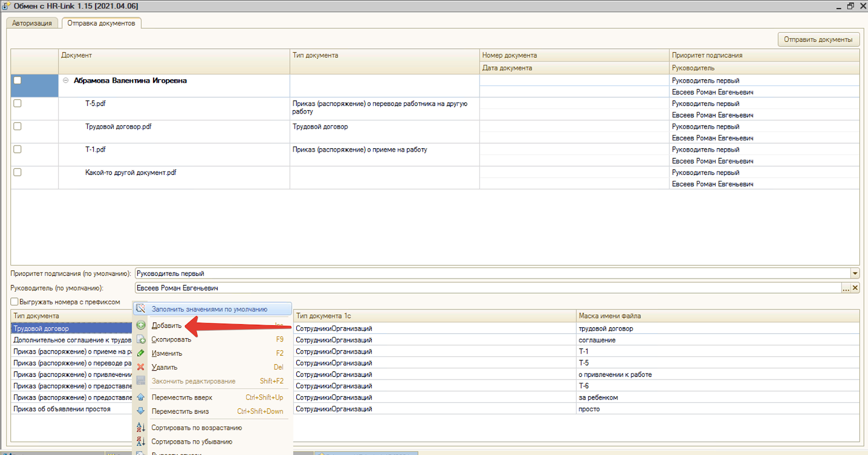868x455 pixels.
Task: Click Приоритет подписания column header
Action: click(764, 55)
